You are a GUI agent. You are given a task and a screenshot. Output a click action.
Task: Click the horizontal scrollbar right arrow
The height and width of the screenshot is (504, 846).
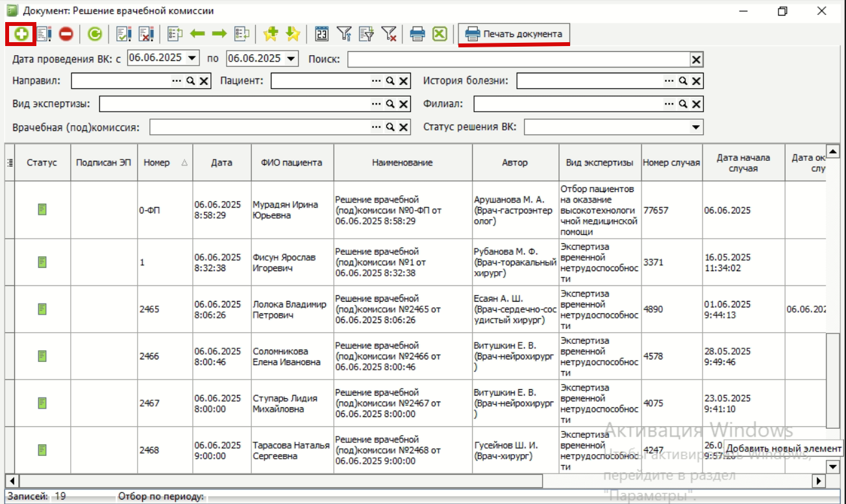(819, 481)
